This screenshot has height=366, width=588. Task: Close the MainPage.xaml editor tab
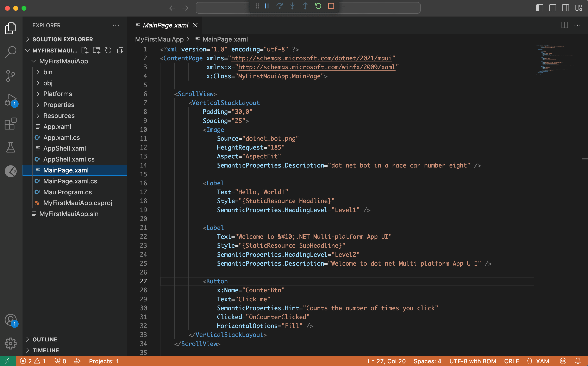coord(195,25)
